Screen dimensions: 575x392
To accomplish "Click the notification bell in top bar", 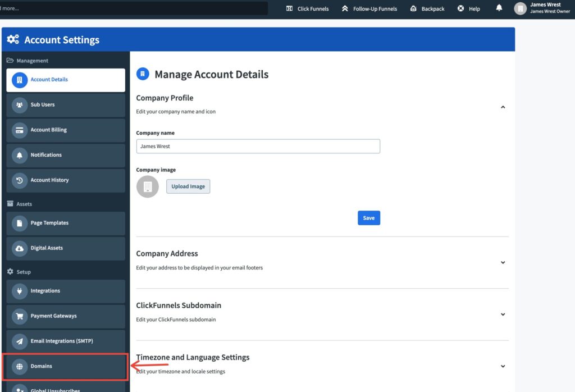I will tap(499, 8).
